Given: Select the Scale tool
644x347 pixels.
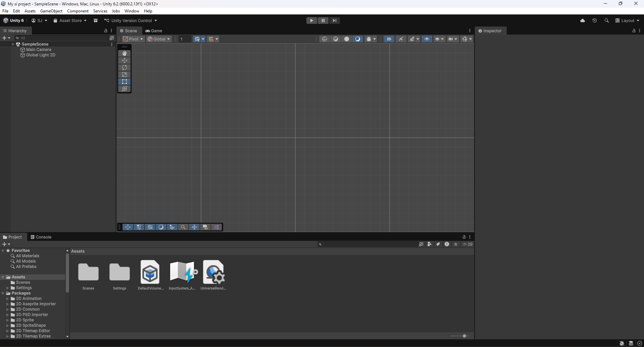Looking at the screenshot, I should point(125,75).
